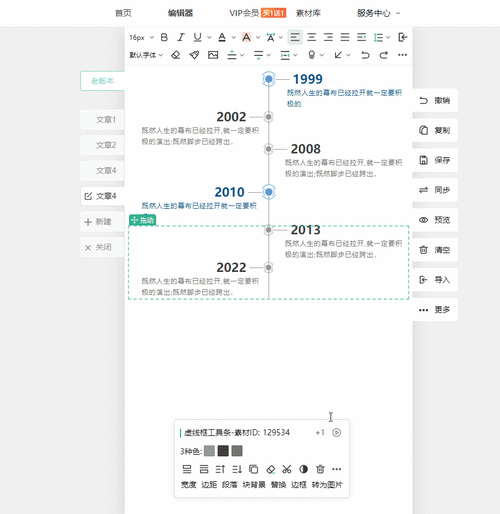Open toolbar more options ellipsis
This screenshot has height=514, width=500.
pyautogui.click(x=402, y=55)
